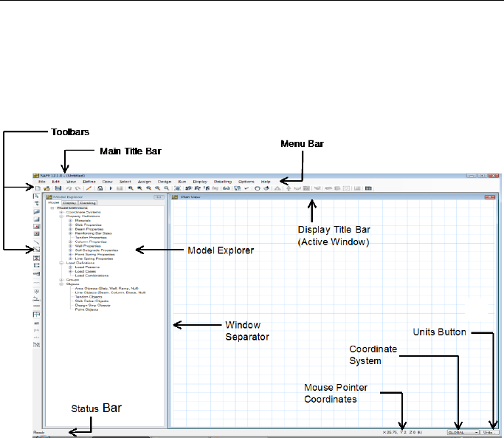Select Point Objects tree item
Screen dimensions: 504x438
[x=86, y=309]
